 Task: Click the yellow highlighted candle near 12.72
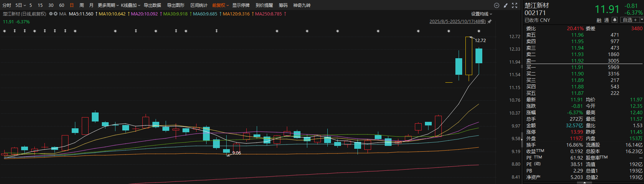pos(469,56)
